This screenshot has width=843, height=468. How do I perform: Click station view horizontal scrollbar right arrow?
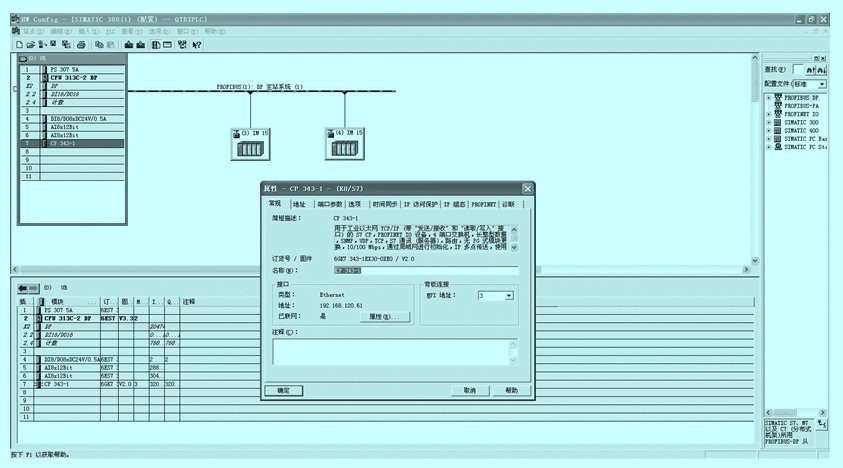click(x=746, y=270)
